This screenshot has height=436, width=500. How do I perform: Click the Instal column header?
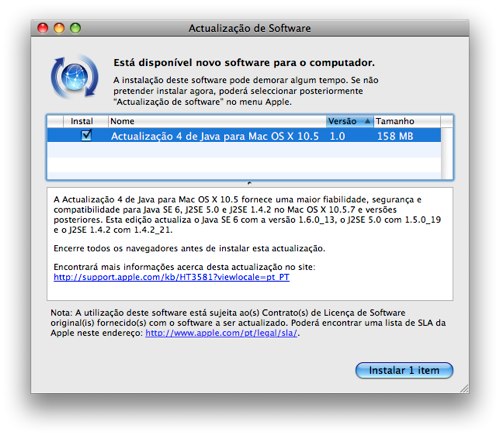tap(86, 121)
